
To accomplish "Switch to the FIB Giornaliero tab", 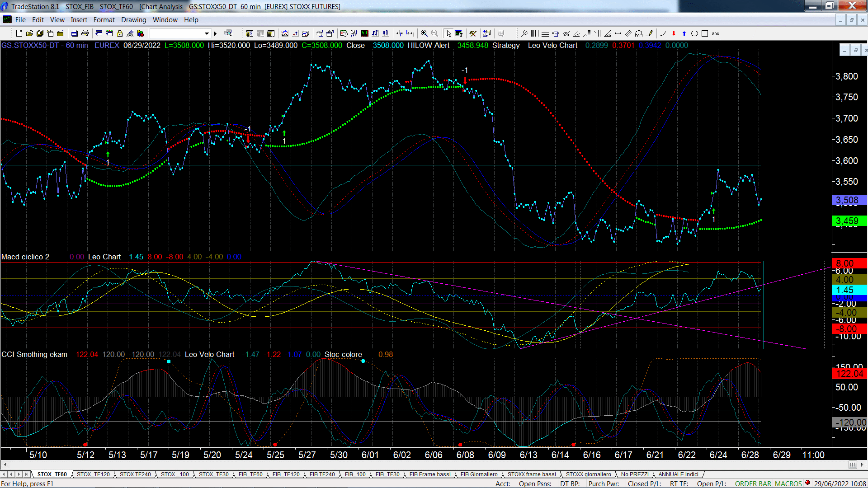I will coord(479,474).
